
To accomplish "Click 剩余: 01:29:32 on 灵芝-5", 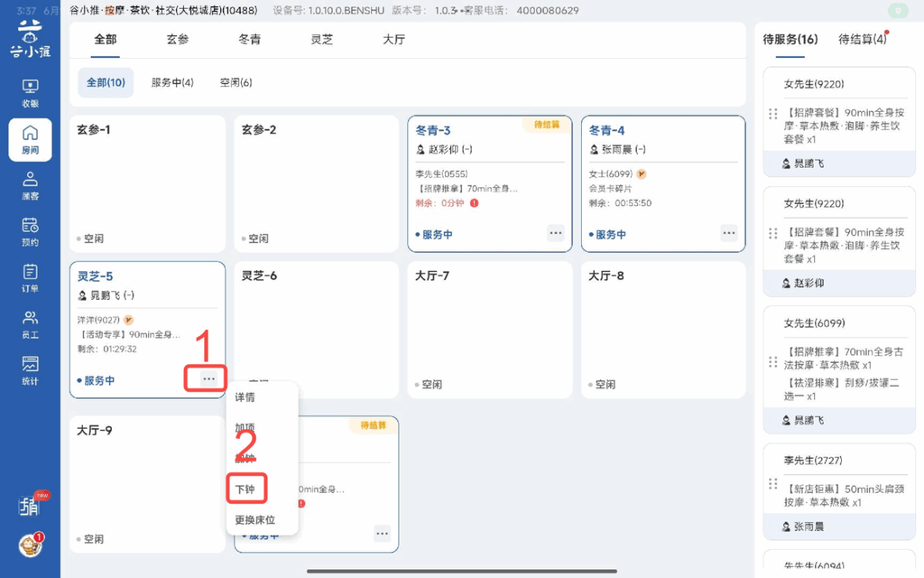I will [x=107, y=350].
